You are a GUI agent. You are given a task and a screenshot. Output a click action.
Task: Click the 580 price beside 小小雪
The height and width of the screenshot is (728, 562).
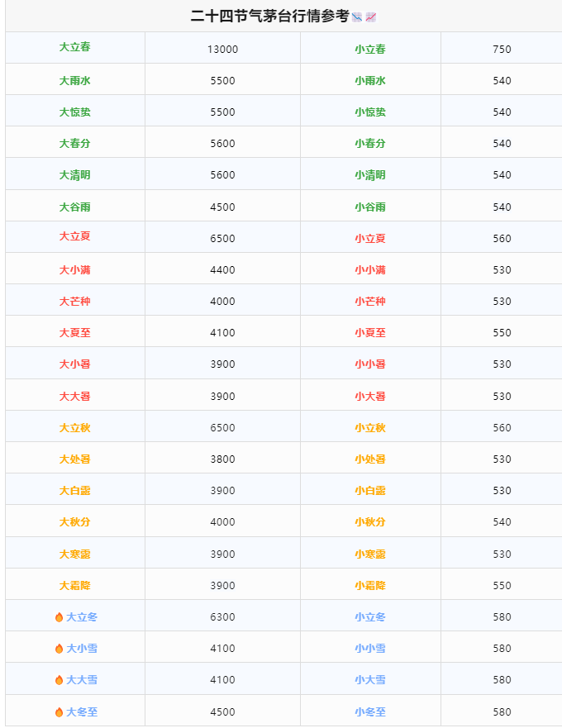tap(502, 649)
